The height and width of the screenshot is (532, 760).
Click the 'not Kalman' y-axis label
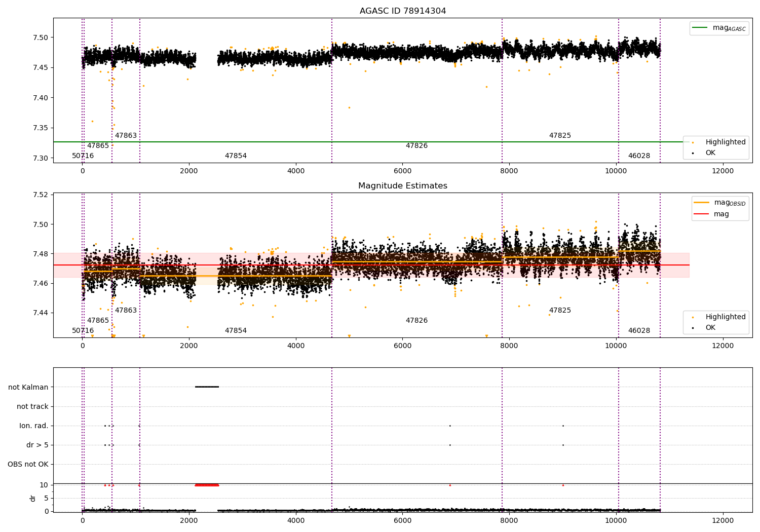(28, 387)
